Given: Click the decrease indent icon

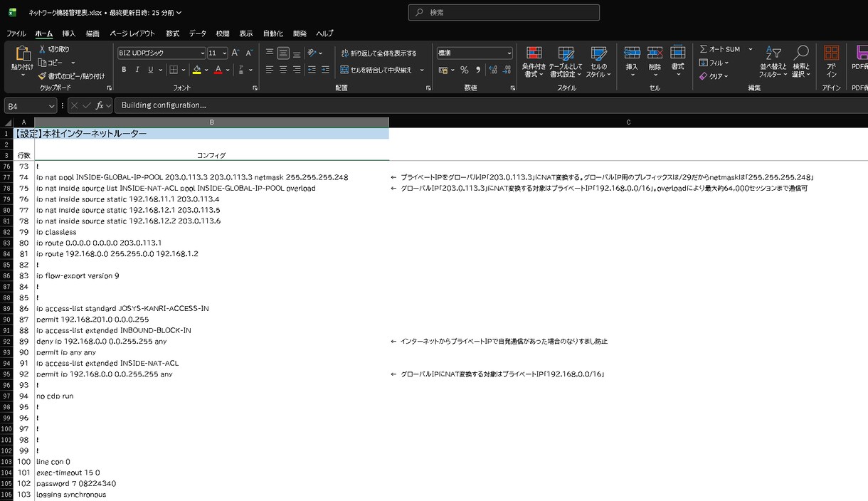Looking at the screenshot, I should coord(312,70).
